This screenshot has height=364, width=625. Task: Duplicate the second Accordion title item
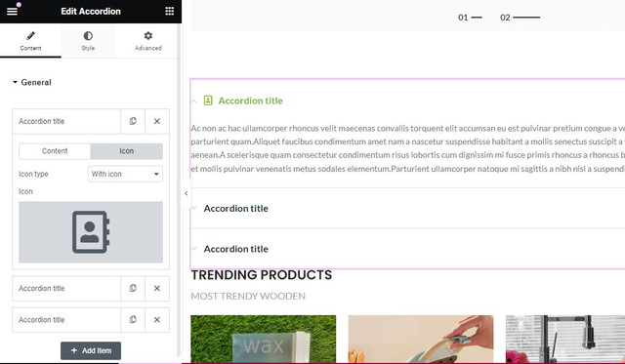point(133,288)
